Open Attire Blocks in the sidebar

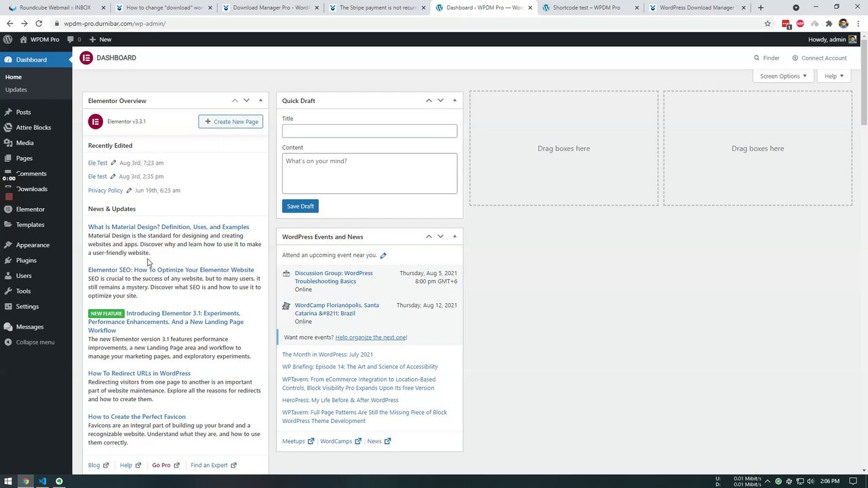(33, 127)
